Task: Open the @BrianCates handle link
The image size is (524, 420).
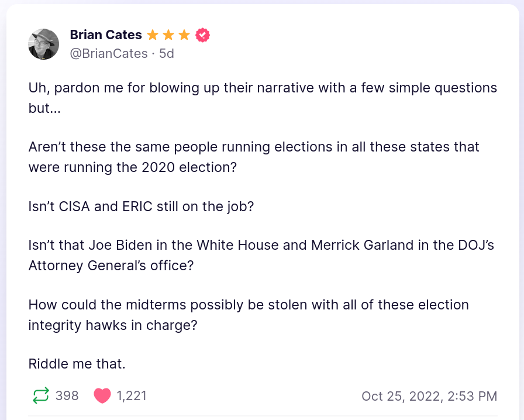Action: click(109, 54)
